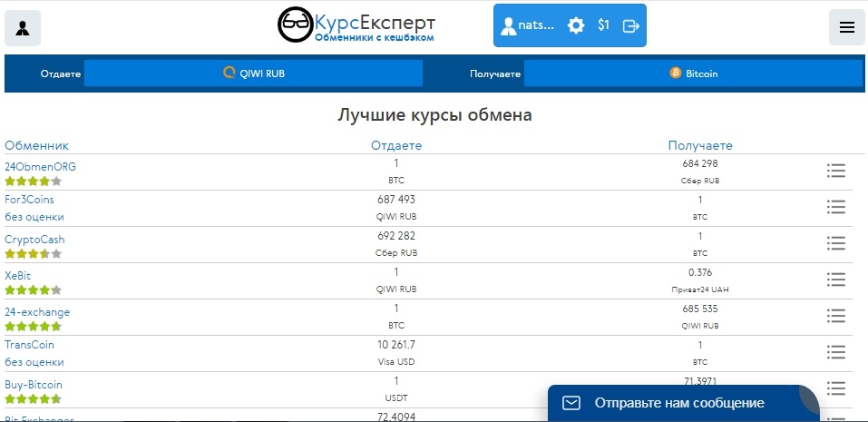Click the Visa USD currency label
Screen dimensions: 868x422
click(x=396, y=362)
